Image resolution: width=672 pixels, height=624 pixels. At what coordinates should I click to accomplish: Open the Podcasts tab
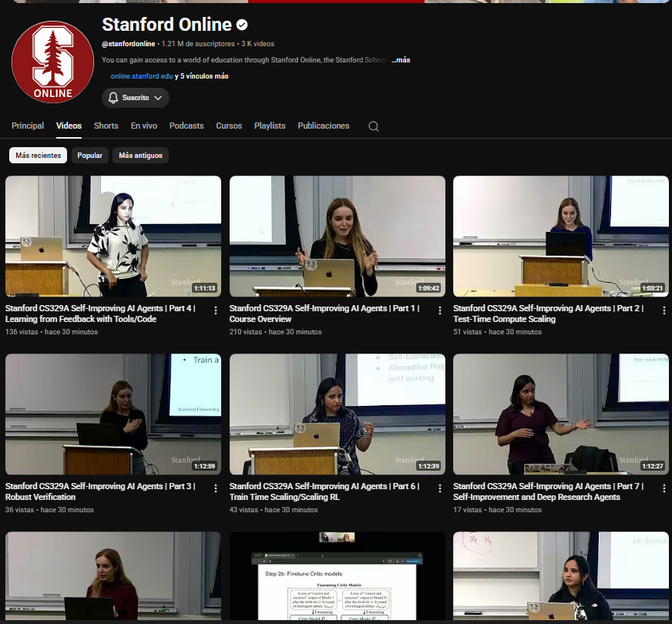186,126
